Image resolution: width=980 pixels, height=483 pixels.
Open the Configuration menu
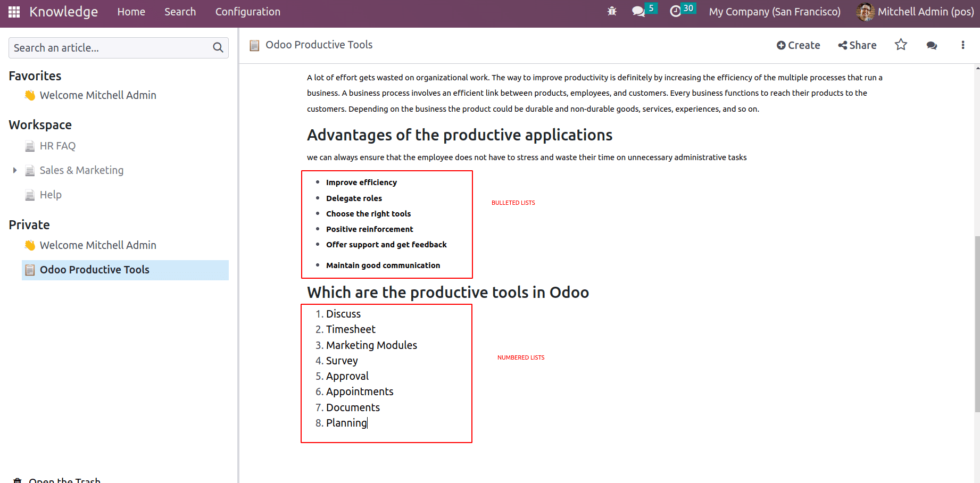tap(248, 12)
